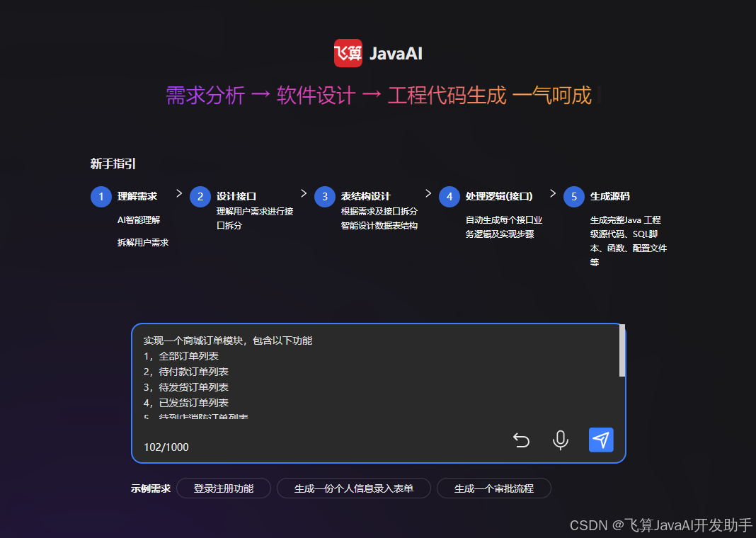The image size is (756, 538).
Task: Click the 拆解用户需求 description text
Action: coord(143,243)
